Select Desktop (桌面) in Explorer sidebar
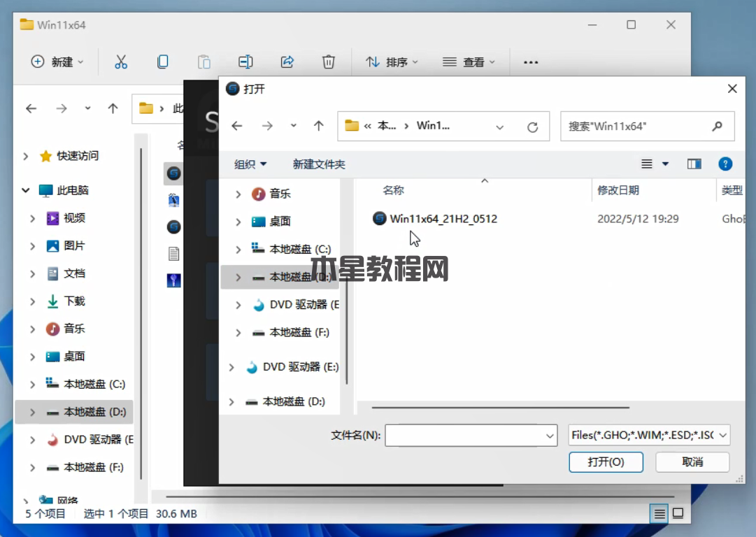The height and width of the screenshot is (537, 756). coord(74,357)
